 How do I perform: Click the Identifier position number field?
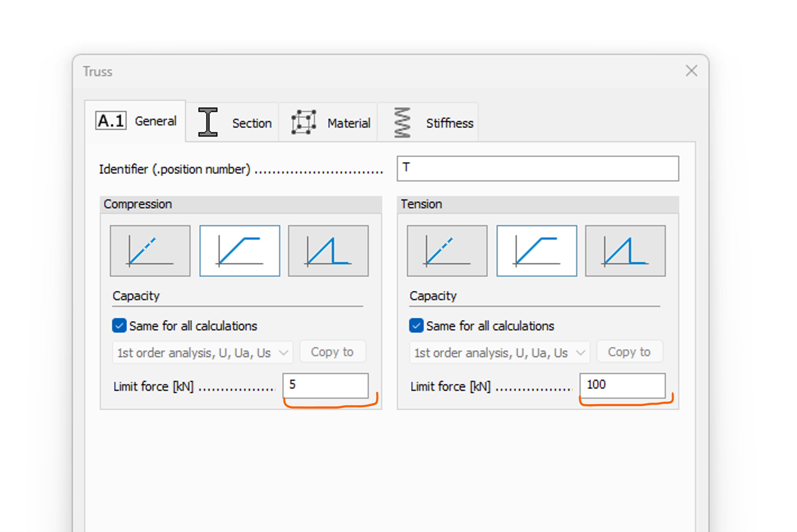pos(538,169)
